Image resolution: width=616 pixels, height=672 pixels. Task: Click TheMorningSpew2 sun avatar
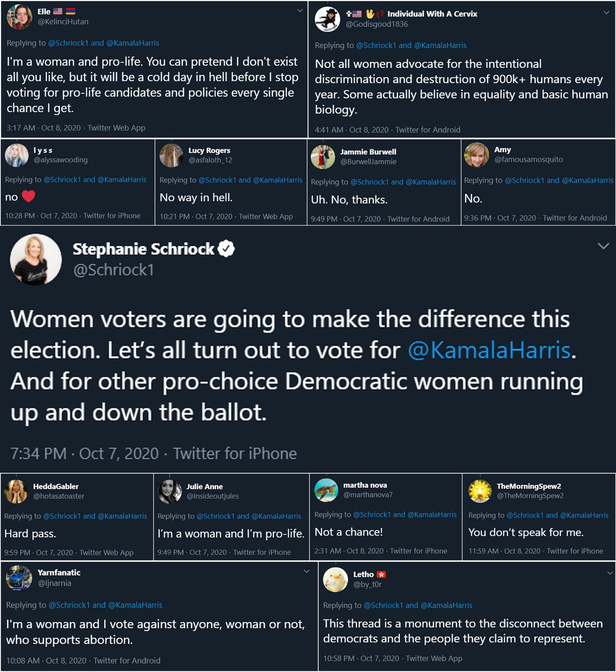tap(480, 491)
